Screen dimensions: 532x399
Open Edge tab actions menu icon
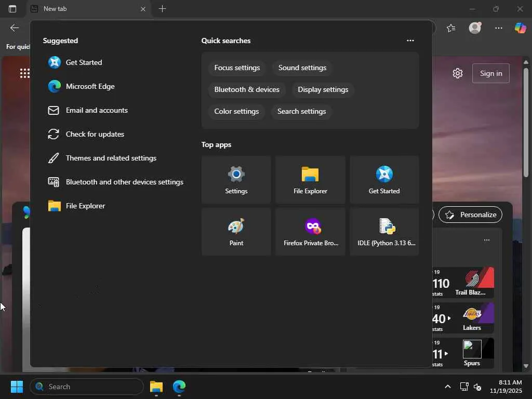tap(12, 9)
